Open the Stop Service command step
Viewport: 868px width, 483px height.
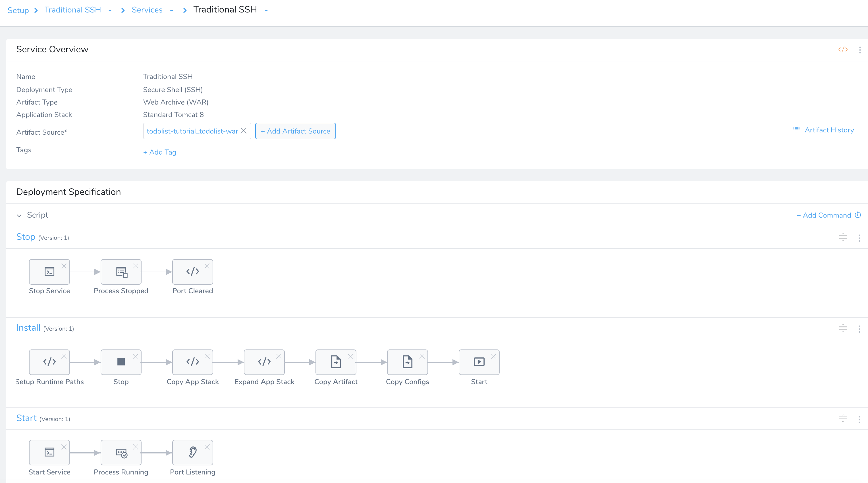tap(49, 272)
